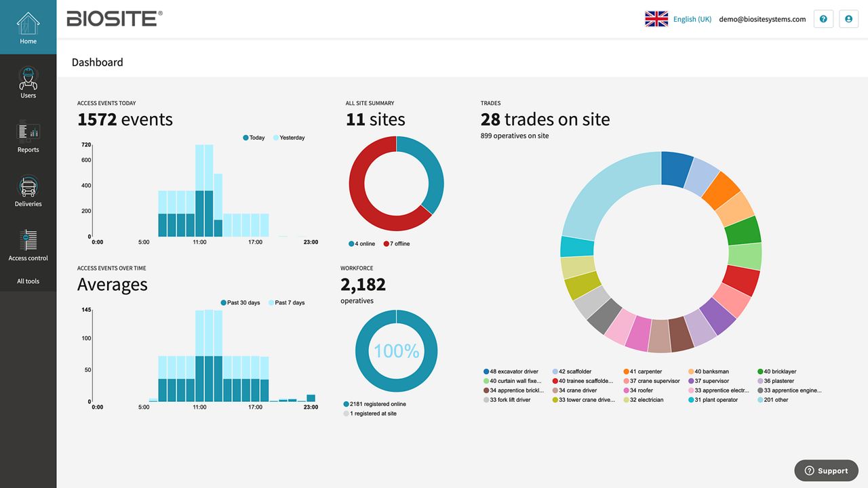
Task: Open the Support chat button
Action: pos(826,470)
